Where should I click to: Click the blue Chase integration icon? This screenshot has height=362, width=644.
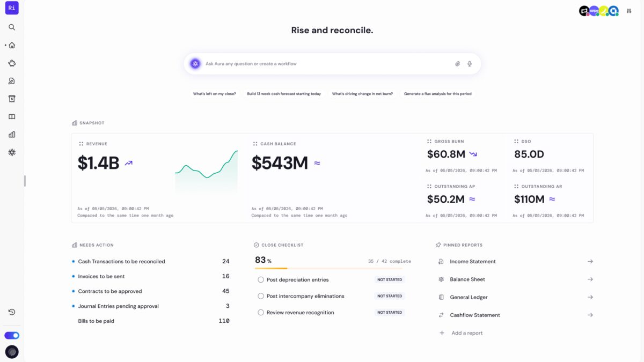pos(613,11)
